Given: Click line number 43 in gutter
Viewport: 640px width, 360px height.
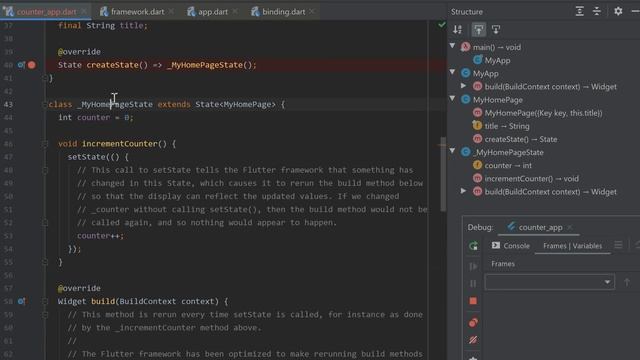Looking at the screenshot, I should click(x=8, y=104).
